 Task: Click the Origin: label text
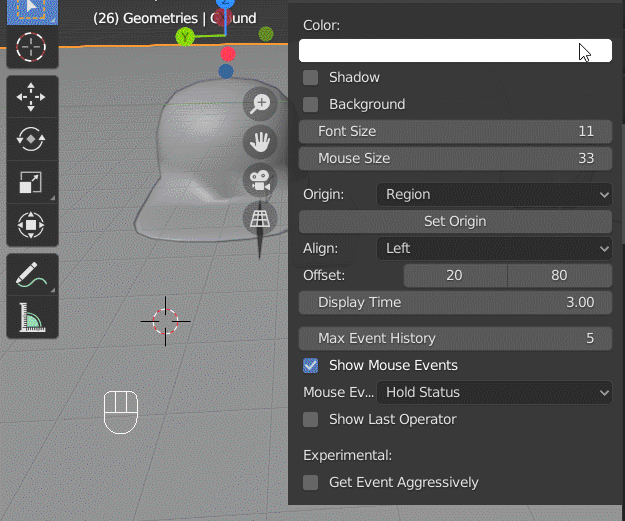323,195
